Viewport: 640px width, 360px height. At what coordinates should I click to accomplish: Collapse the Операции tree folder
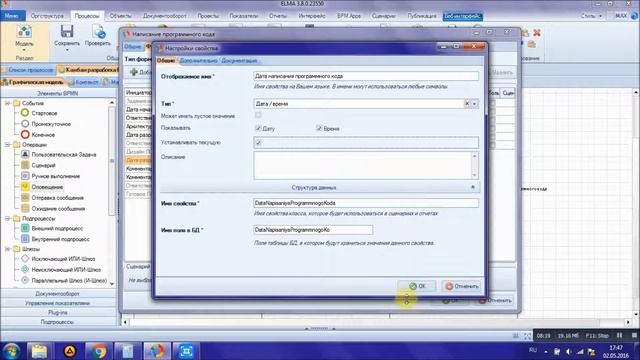[8, 144]
